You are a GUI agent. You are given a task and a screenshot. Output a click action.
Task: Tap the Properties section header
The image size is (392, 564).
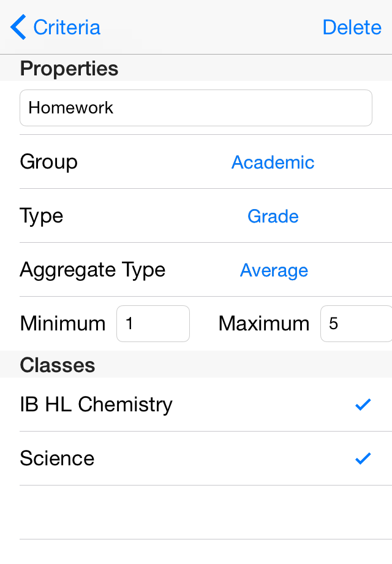(x=69, y=68)
